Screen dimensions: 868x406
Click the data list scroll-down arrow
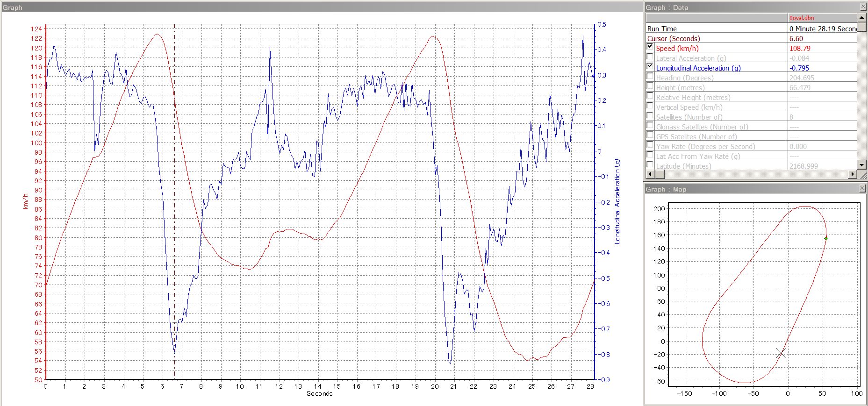pos(862,165)
